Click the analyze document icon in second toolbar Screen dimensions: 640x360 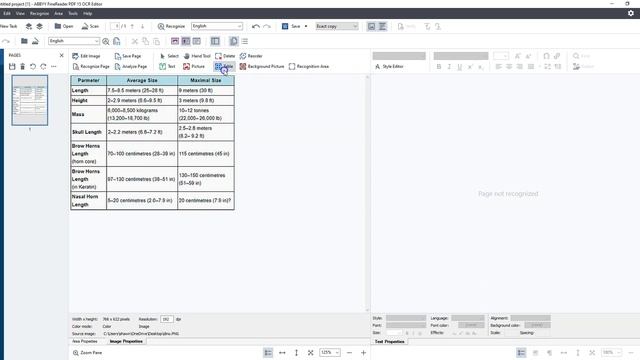pos(117,41)
